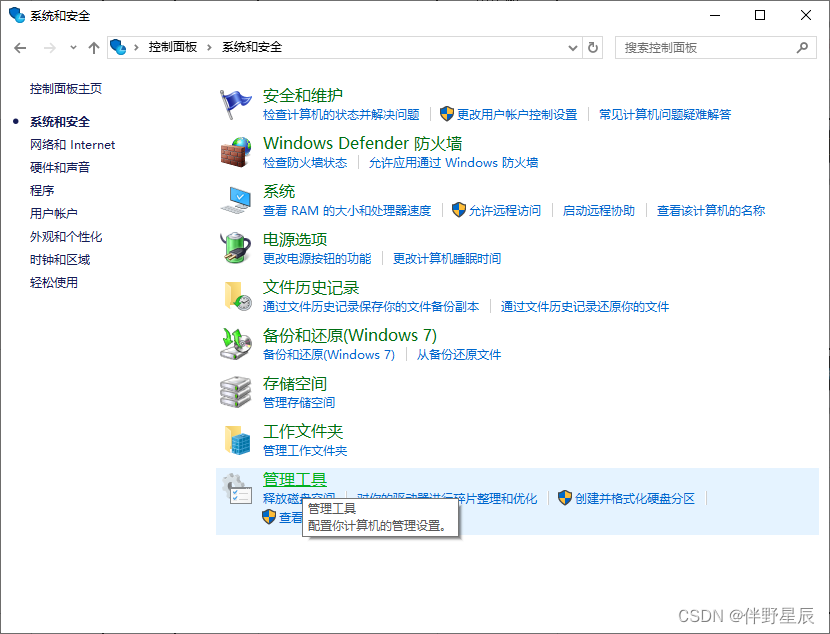
Task: Go back with the left arrow button
Action: coord(20,48)
